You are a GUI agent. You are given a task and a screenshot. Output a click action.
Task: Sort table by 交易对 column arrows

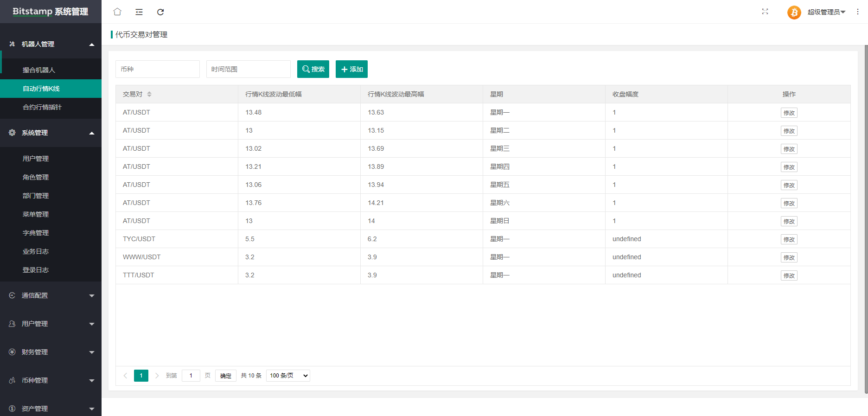pyautogui.click(x=149, y=94)
